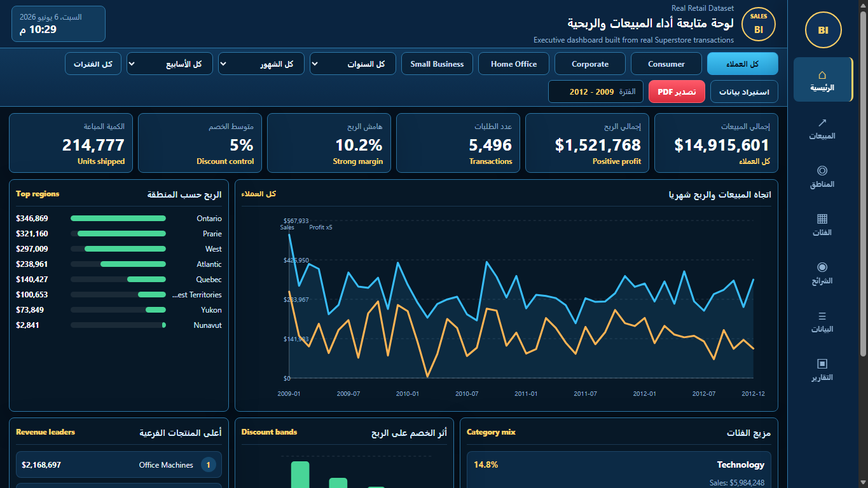Screen dimensions: 868x488
Task: Select the كل العملاء segment filter
Action: point(743,64)
